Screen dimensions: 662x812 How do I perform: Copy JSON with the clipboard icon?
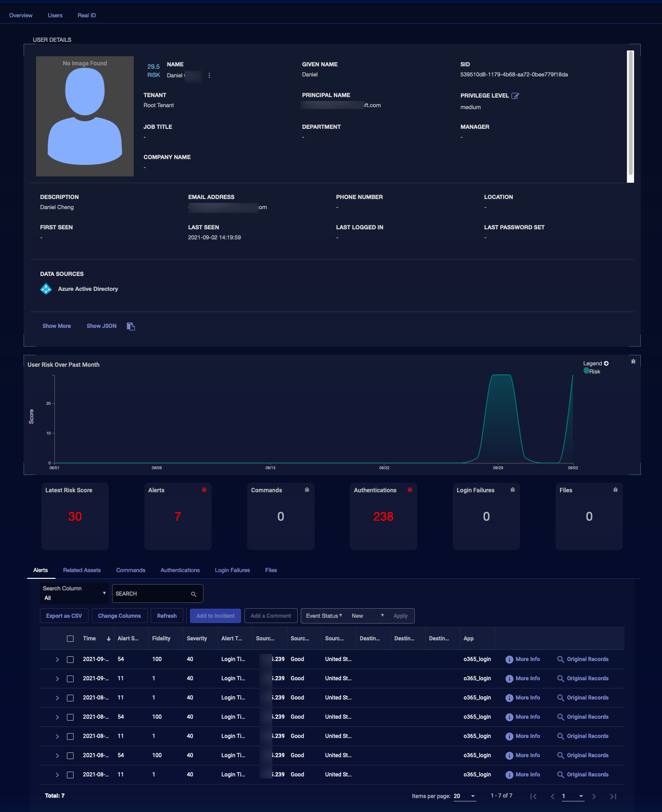coord(131,326)
